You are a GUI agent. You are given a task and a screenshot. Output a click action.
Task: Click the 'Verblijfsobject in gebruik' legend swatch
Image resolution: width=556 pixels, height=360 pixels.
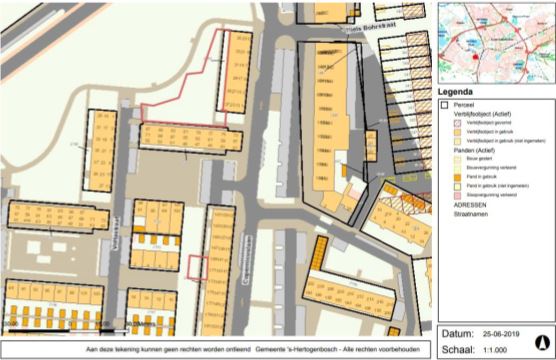(x=457, y=132)
